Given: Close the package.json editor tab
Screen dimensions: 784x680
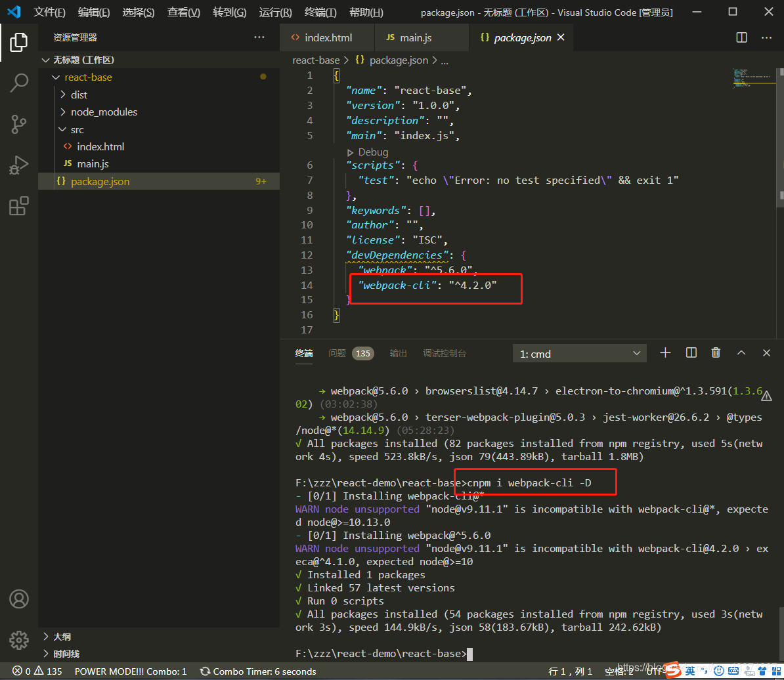Looking at the screenshot, I should (561, 37).
